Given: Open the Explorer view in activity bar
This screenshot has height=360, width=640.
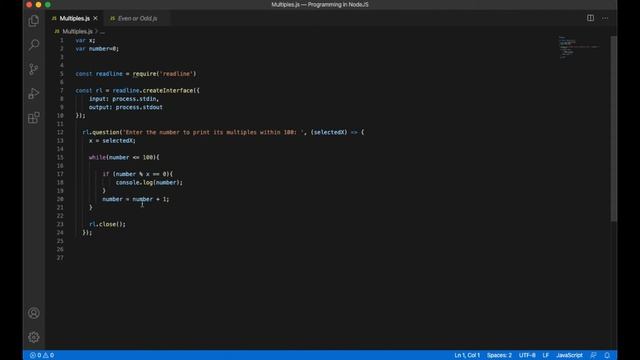Looking at the screenshot, I should (x=34, y=20).
